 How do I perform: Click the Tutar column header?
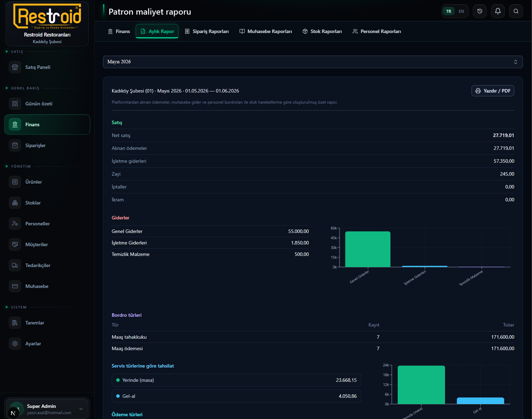click(508, 325)
